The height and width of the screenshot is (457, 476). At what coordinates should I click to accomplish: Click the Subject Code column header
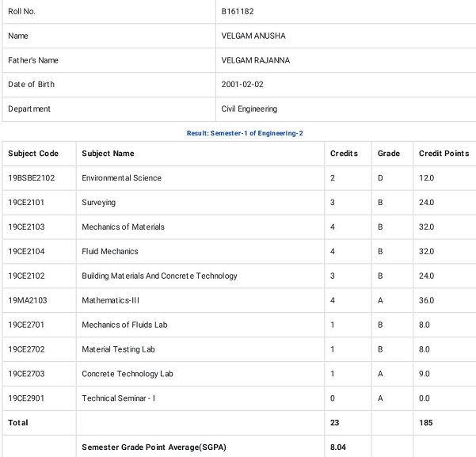pos(33,154)
